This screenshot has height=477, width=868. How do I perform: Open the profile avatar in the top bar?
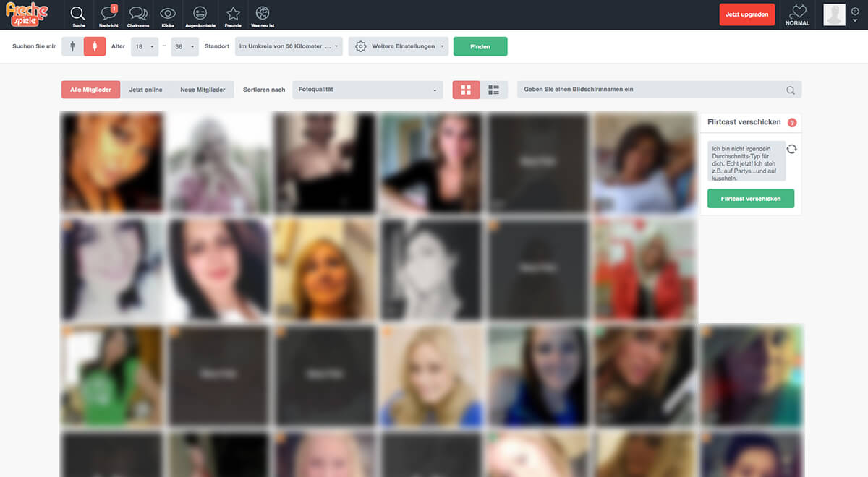(x=835, y=14)
